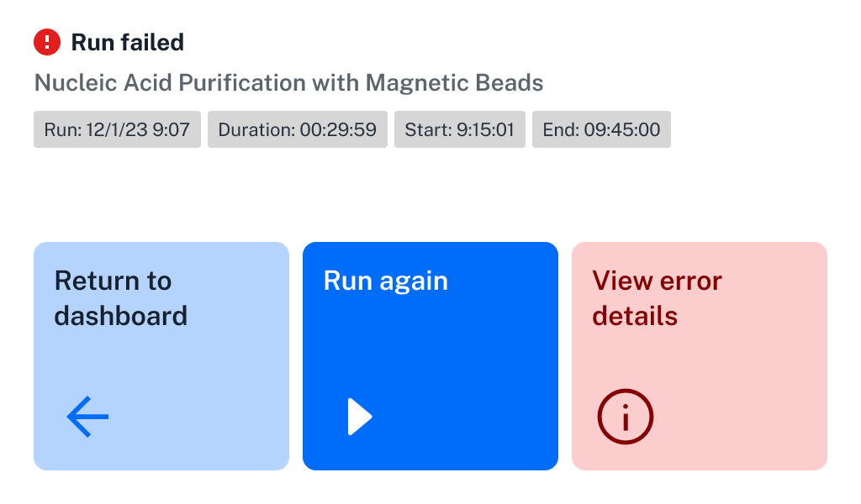Click the End: 09:45:00 label

(x=601, y=129)
